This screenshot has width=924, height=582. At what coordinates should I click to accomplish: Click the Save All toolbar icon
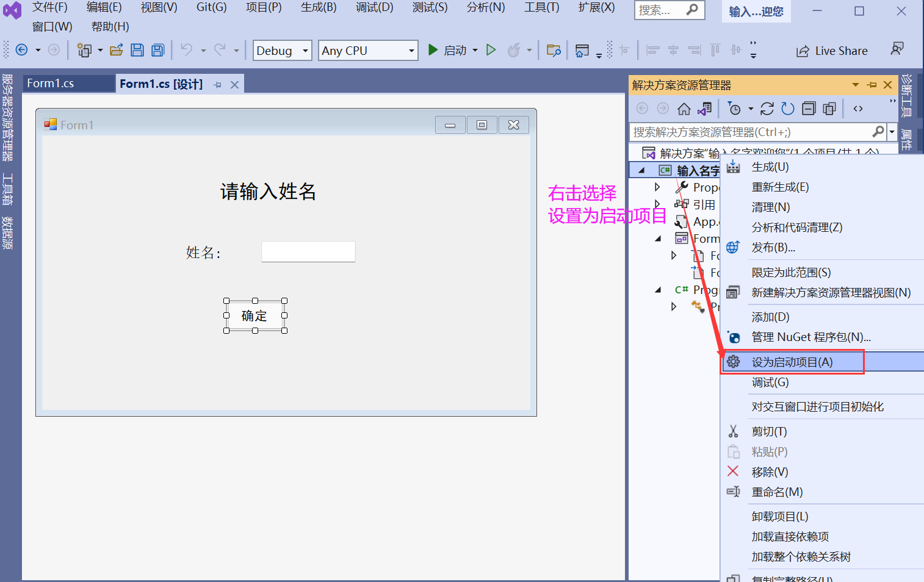158,51
